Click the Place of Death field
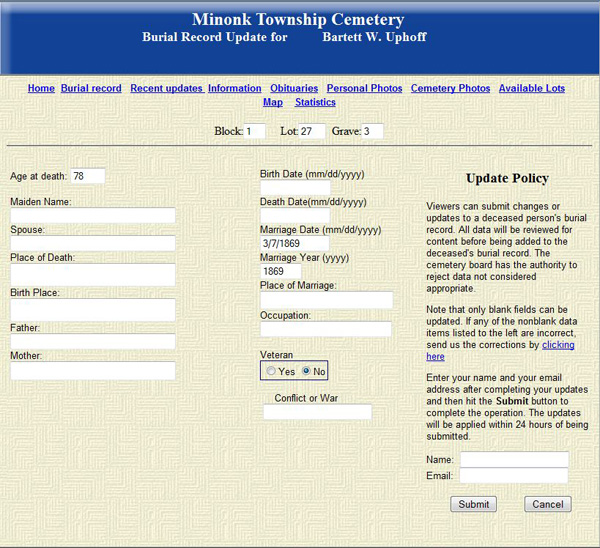The width and height of the screenshot is (600, 548). pyautogui.click(x=93, y=275)
